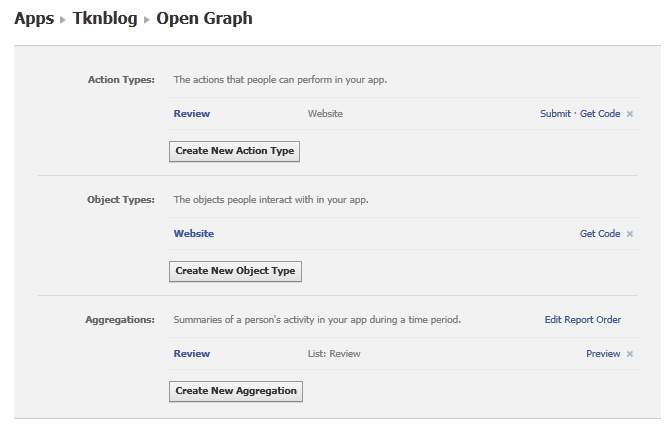Click Create New Aggregation button
The width and height of the screenshot is (670, 429).
[x=236, y=391]
